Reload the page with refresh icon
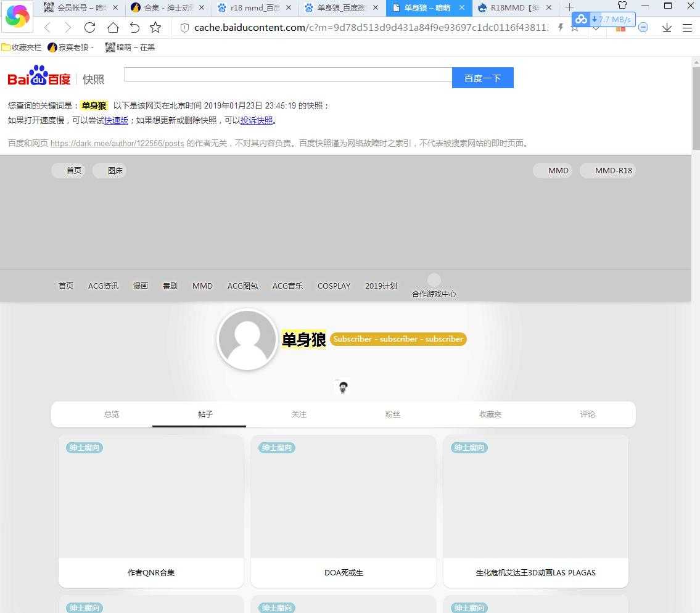 tap(89, 28)
